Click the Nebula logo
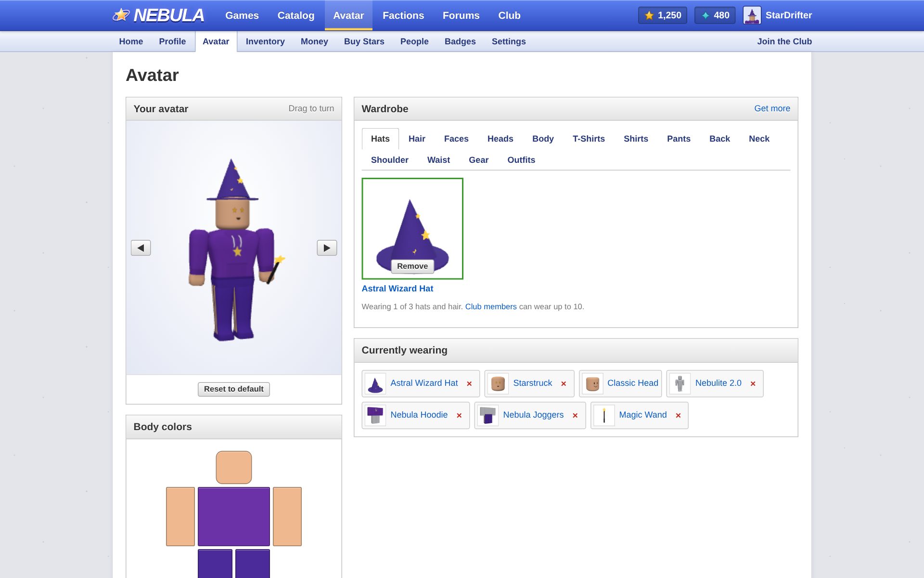This screenshot has height=578, width=924. 158,15
